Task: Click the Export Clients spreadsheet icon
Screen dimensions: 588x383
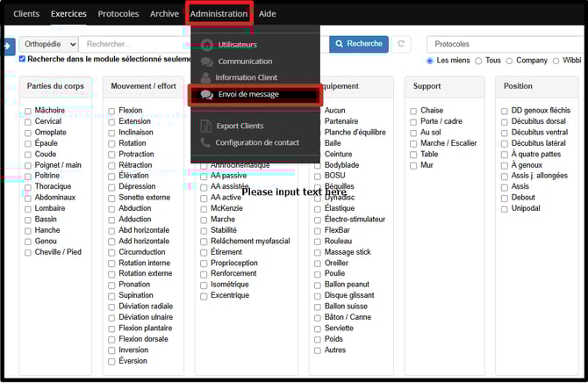Action: click(206, 126)
